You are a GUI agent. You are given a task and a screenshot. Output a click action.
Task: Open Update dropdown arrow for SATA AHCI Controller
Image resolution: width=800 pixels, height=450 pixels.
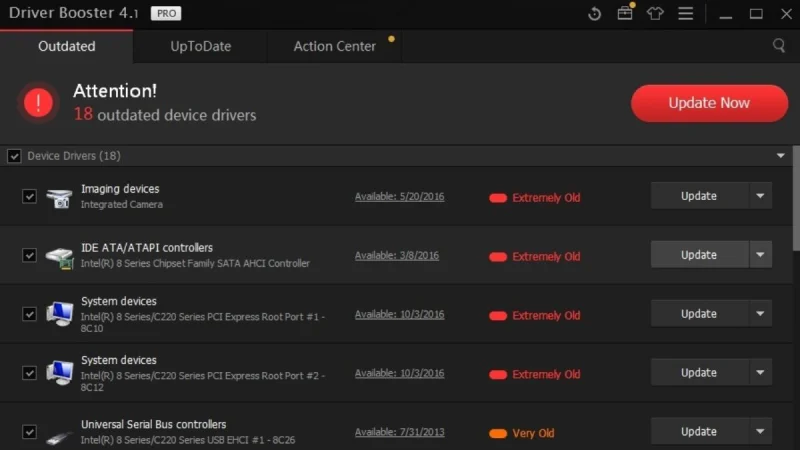[760, 255]
